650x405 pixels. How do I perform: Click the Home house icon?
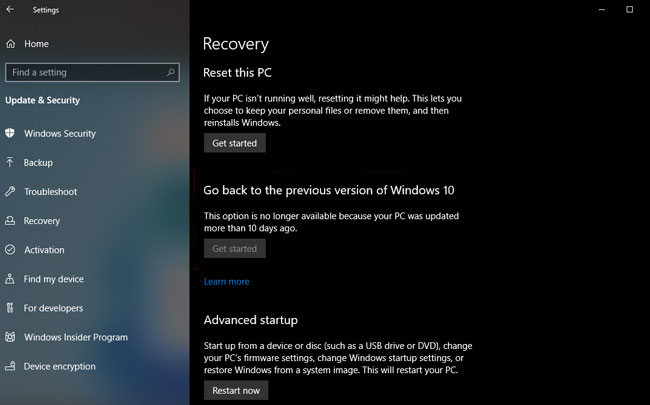coord(10,44)
